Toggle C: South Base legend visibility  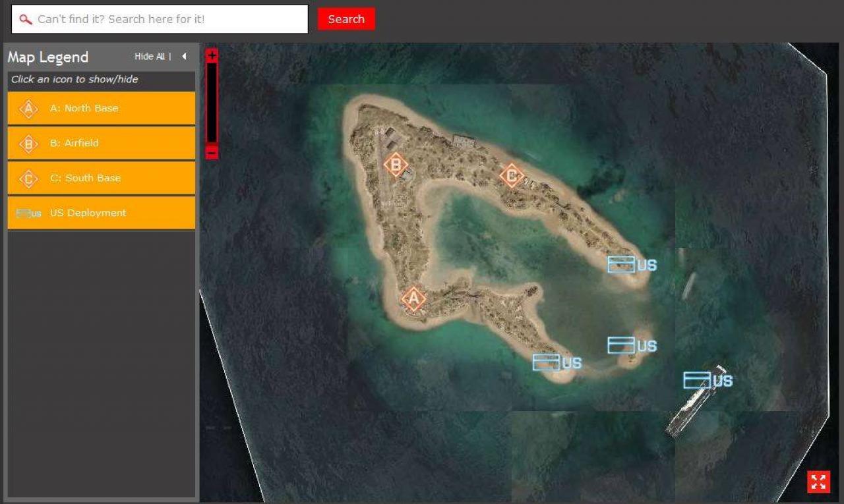pyautogui.click(x=102, y=178)
